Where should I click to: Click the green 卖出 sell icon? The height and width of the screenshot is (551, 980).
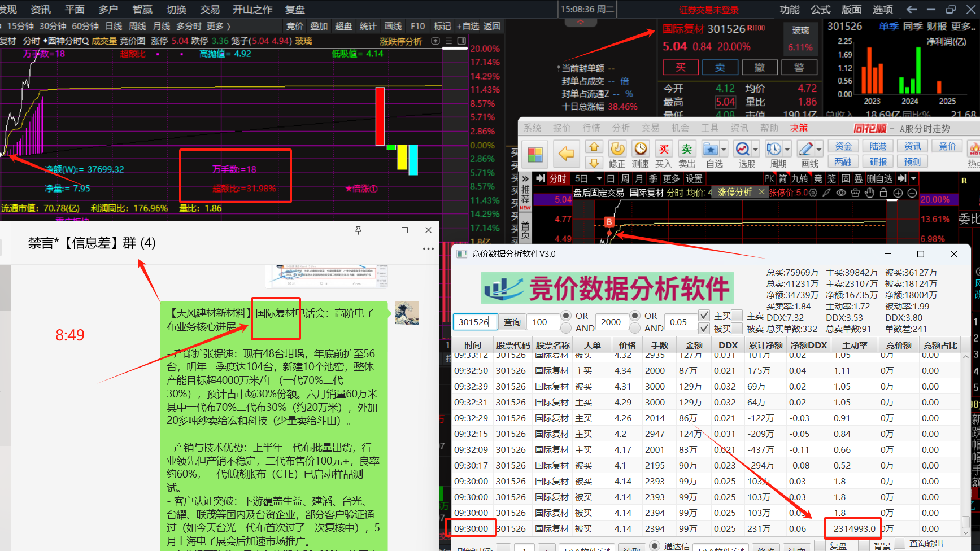(x=687, y=148)
